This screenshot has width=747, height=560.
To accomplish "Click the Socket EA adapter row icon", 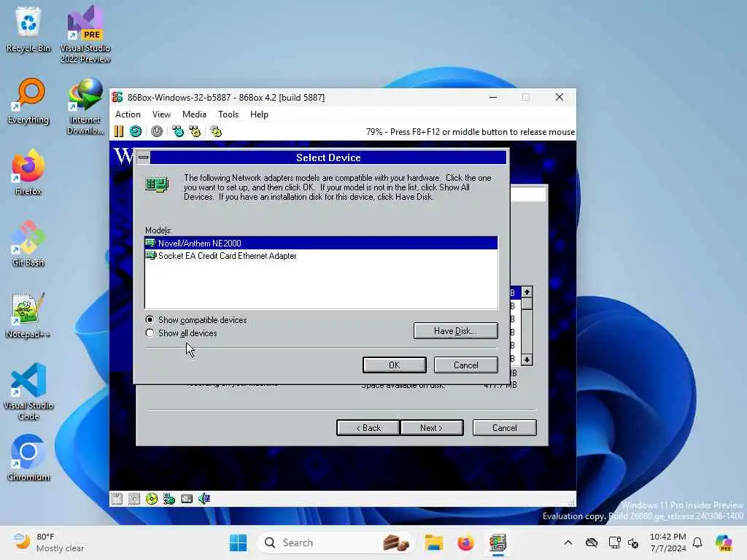I will point(150,256).
